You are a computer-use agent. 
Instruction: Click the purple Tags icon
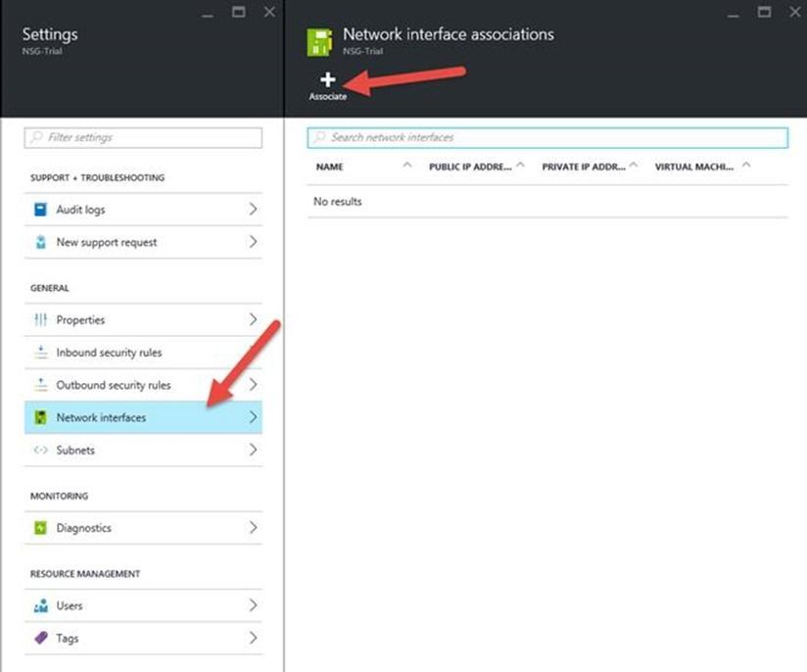[x=41, y=638]
